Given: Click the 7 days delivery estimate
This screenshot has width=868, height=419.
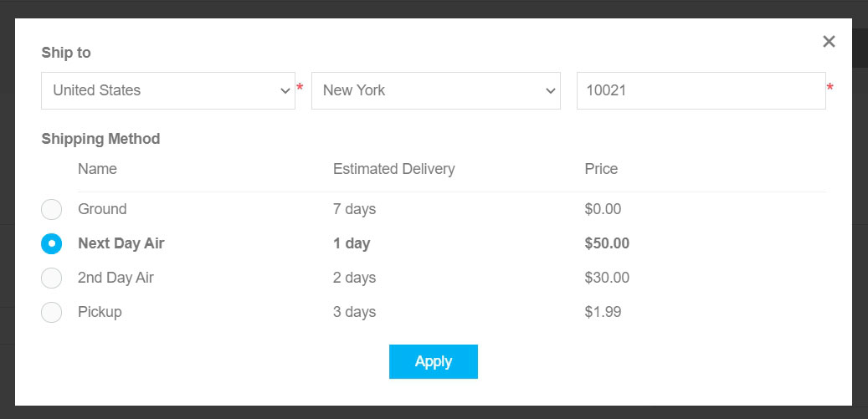Looking at the screenshot, I should point(354,209).
